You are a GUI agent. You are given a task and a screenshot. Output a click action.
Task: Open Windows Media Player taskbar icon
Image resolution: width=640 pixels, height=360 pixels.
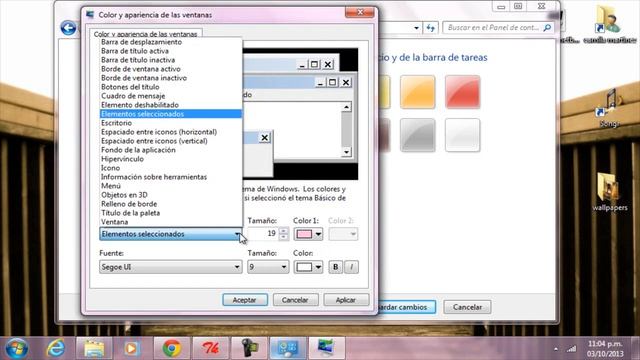click(x=131, y=349)
